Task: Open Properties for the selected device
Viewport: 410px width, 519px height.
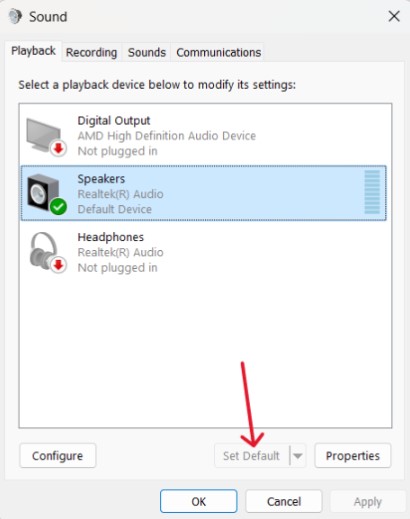Action: point(353,455)
